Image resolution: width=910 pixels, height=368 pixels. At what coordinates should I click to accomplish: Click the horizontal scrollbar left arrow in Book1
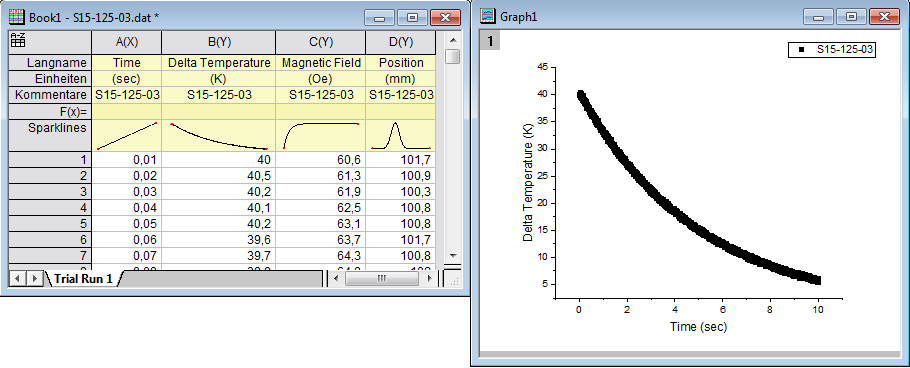[337, 279]
